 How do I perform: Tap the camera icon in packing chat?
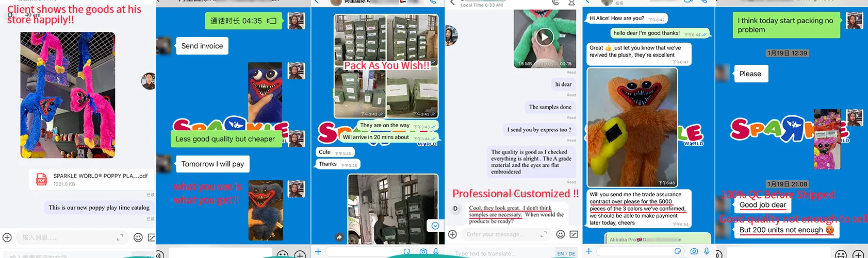tap(423, 251)
